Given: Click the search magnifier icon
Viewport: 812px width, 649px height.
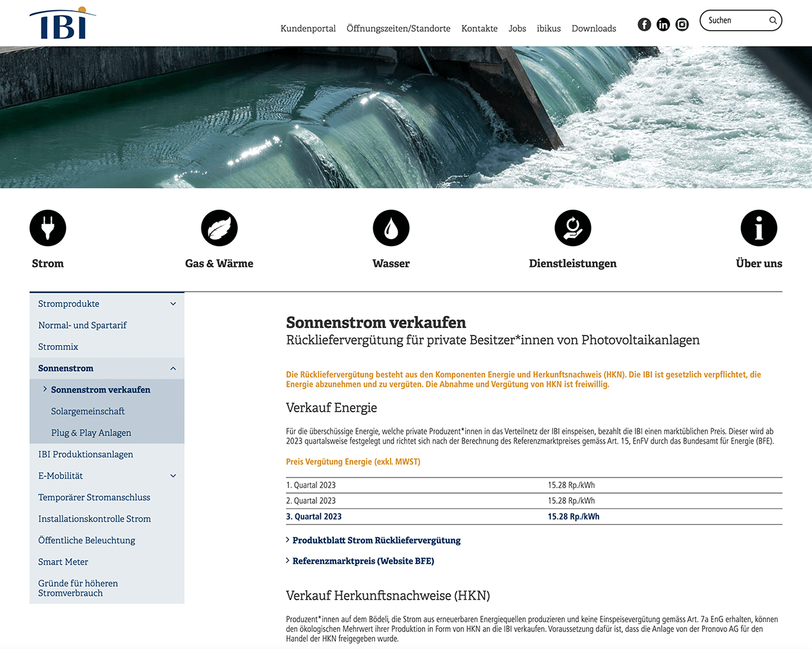Looking at the screenshot, I should point(773,20).
